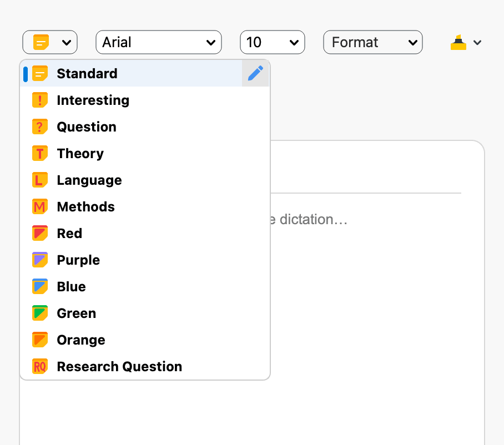Click the Theory 'T' icon

(39, 153)
